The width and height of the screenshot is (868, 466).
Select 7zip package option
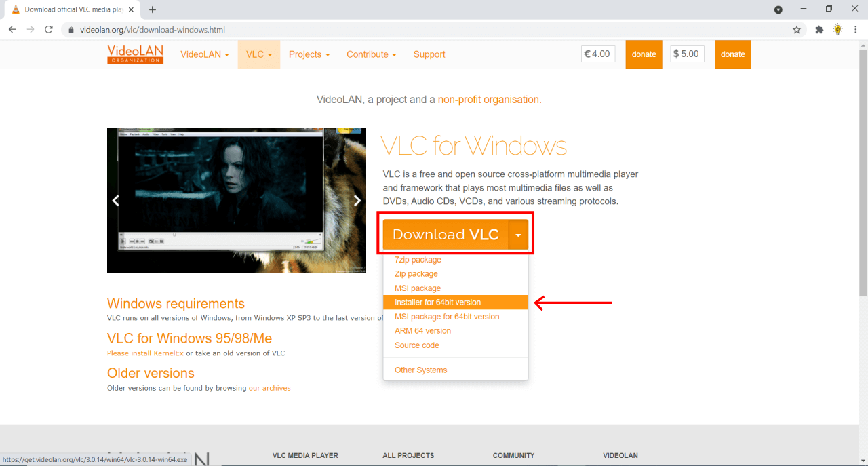pyautogui.click(x=418, y=260)
